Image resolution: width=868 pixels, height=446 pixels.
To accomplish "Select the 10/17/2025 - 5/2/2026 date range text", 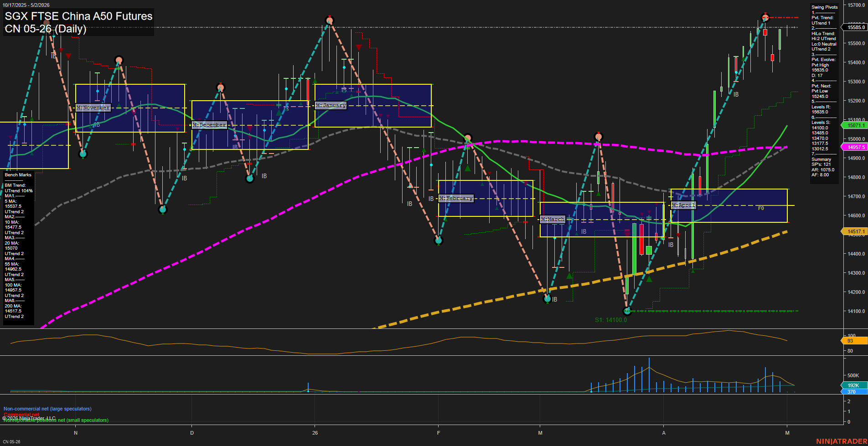I will pos(27,5).
